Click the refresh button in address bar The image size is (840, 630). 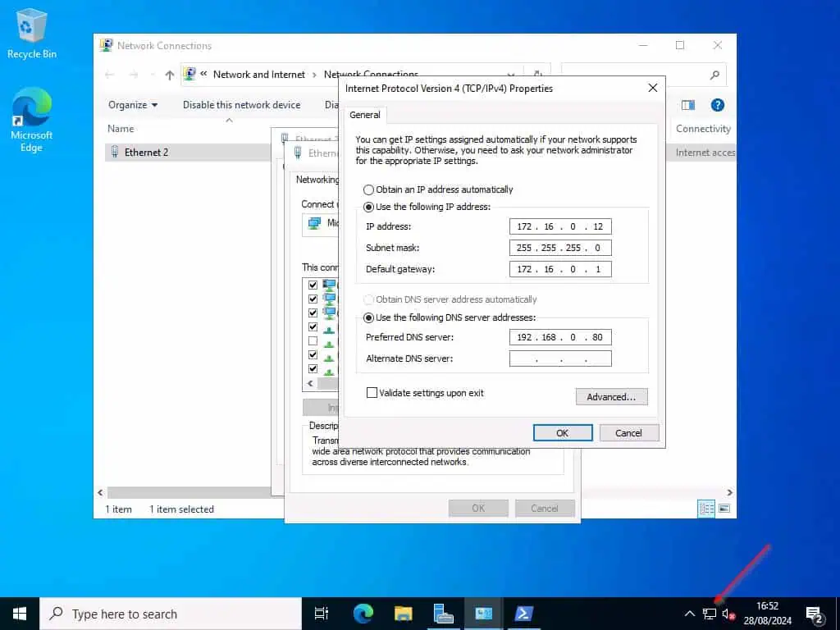pyautogui.click(x=538, y=75)
